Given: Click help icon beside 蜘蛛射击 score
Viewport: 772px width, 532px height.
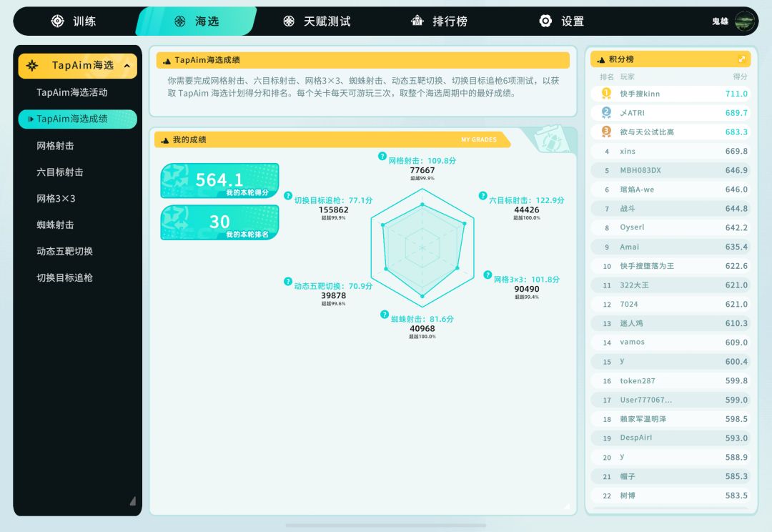Looking at the screenshot, I should [385, 315].
